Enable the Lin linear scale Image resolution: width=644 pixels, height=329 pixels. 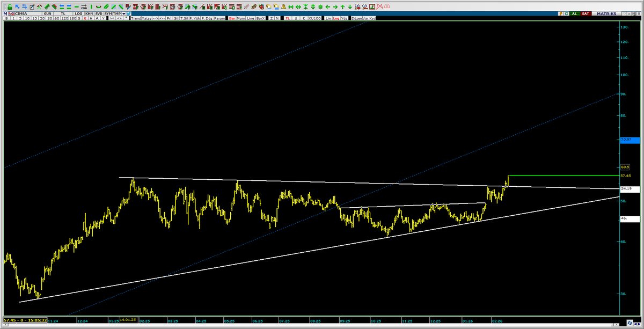pyautogui.click(x=328, y=18)
